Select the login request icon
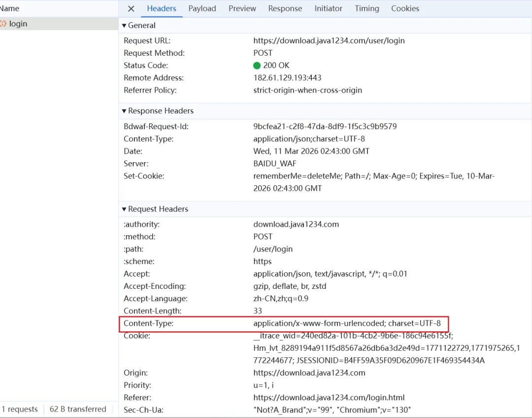Viewport: 532px width, 418px height. [3, 24]
